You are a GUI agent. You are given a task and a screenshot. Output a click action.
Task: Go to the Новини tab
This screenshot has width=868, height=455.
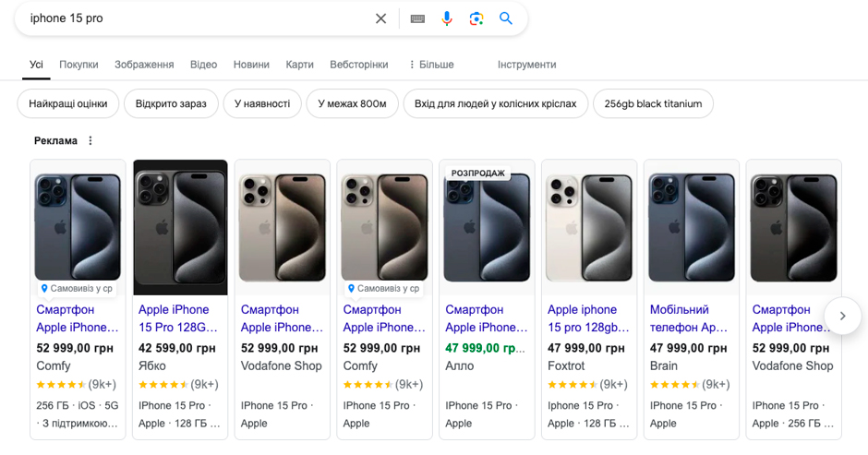coord(251,65)
